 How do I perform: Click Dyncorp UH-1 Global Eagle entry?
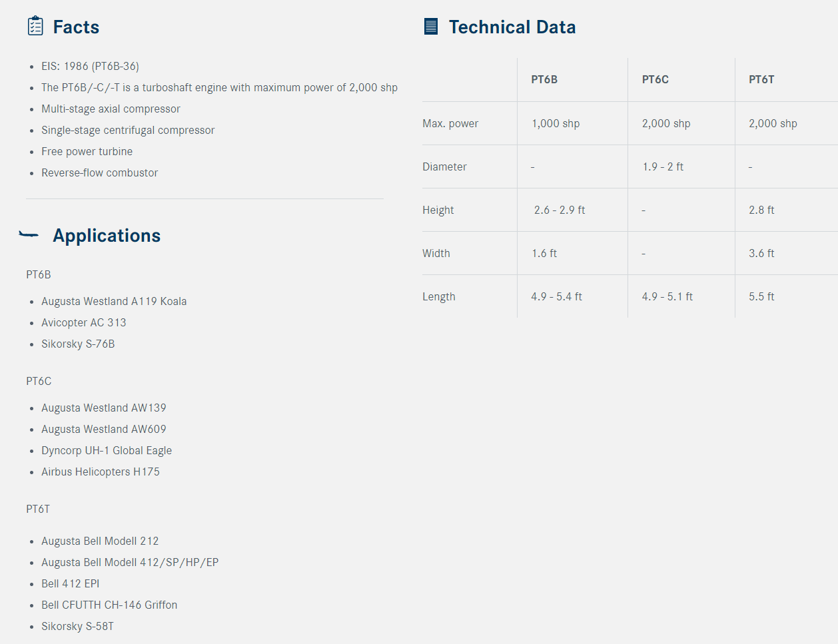point(107,450)
